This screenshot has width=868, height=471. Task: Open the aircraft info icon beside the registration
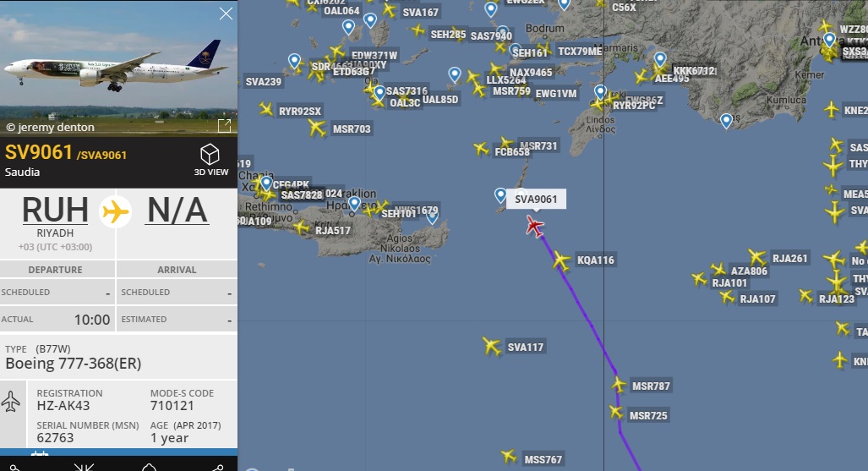(10, 402)
